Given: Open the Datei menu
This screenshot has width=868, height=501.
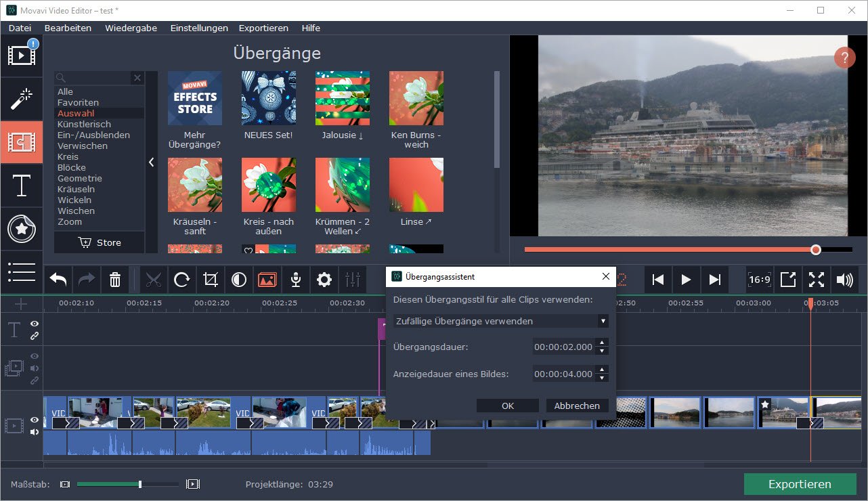Looking at the screenshot, I should pos(20,28).
